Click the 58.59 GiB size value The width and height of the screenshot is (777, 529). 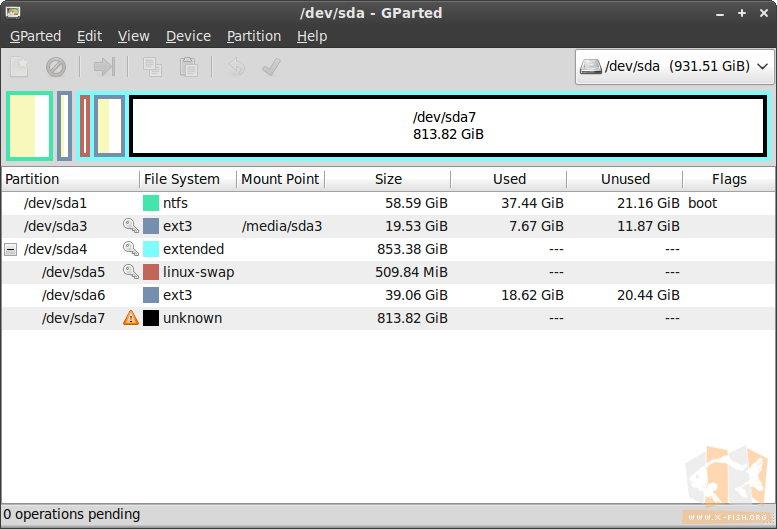416,203
